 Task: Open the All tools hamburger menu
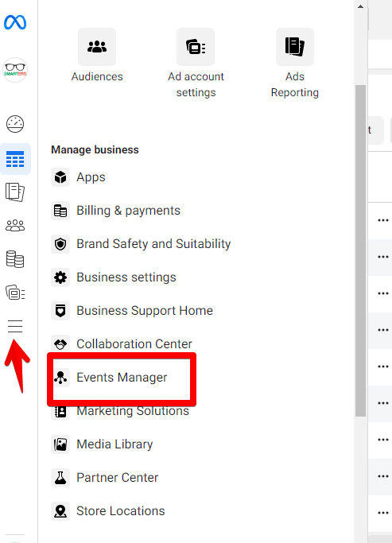point(15,326)
